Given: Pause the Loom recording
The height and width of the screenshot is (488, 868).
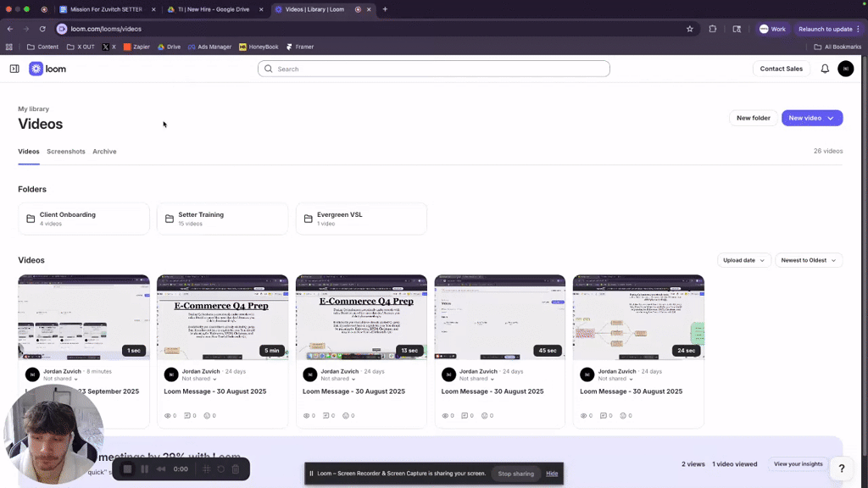Looking at the screenshot, I should pos(144,469).
